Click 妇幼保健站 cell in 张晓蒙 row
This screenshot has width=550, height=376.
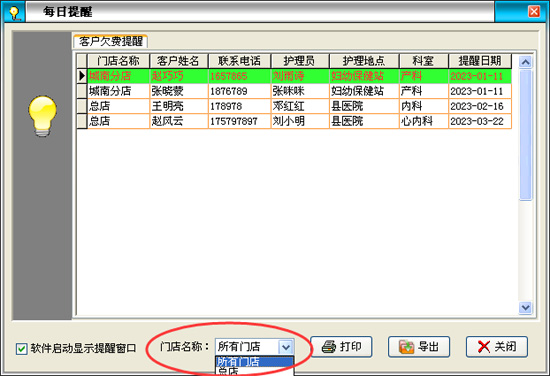[x=364, y=91]
